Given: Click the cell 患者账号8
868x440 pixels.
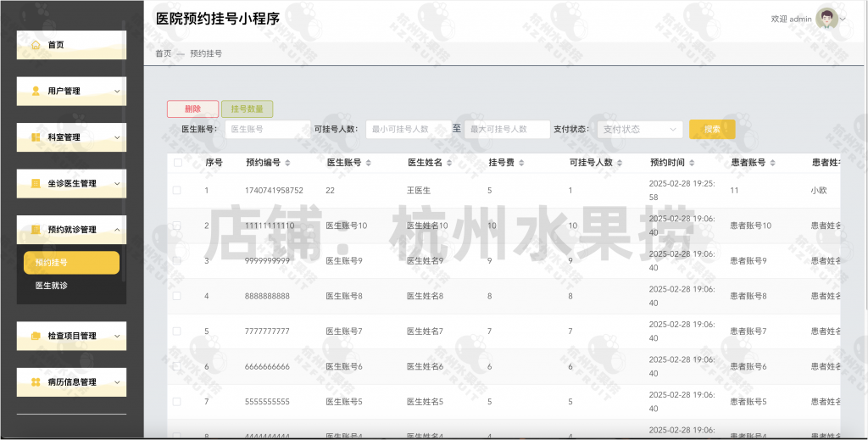Looking at the screenshot, I should (x=748, y=296).
